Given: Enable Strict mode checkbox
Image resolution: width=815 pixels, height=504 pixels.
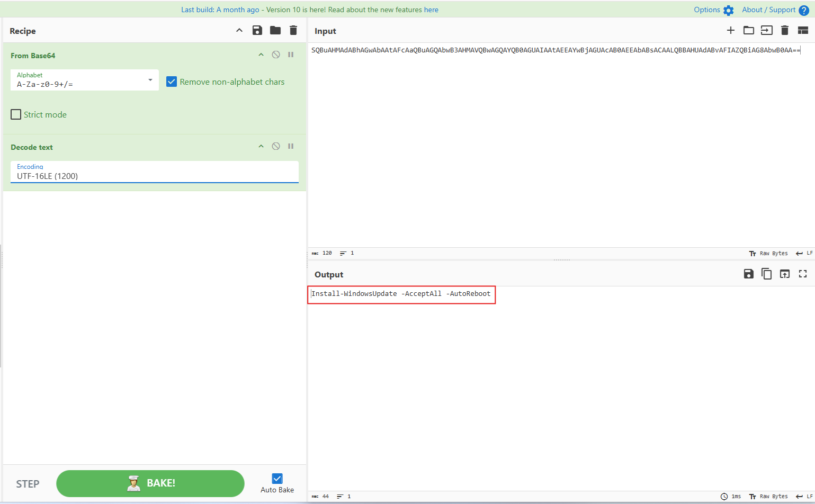Looking at the screenshot, I should [x=16, y=114].
